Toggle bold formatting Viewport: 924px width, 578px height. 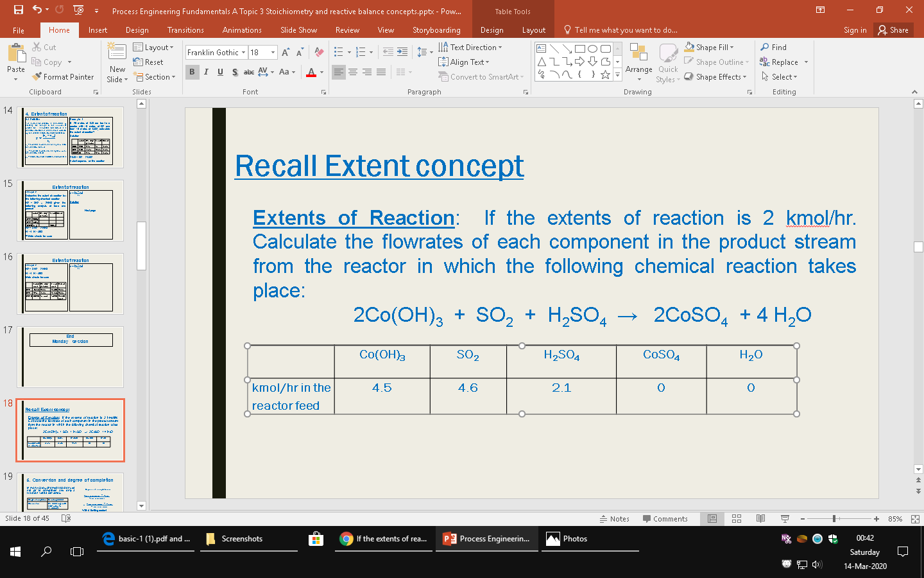tap(192, 71)
